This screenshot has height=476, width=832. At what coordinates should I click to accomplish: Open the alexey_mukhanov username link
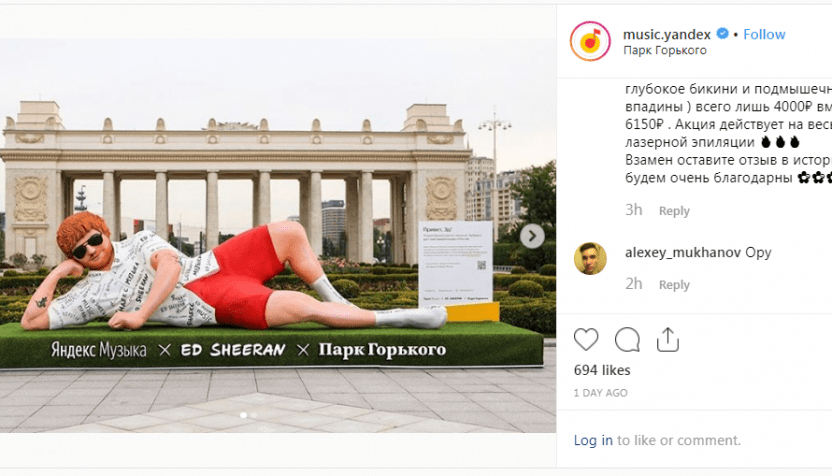click(x=683, y=253)
